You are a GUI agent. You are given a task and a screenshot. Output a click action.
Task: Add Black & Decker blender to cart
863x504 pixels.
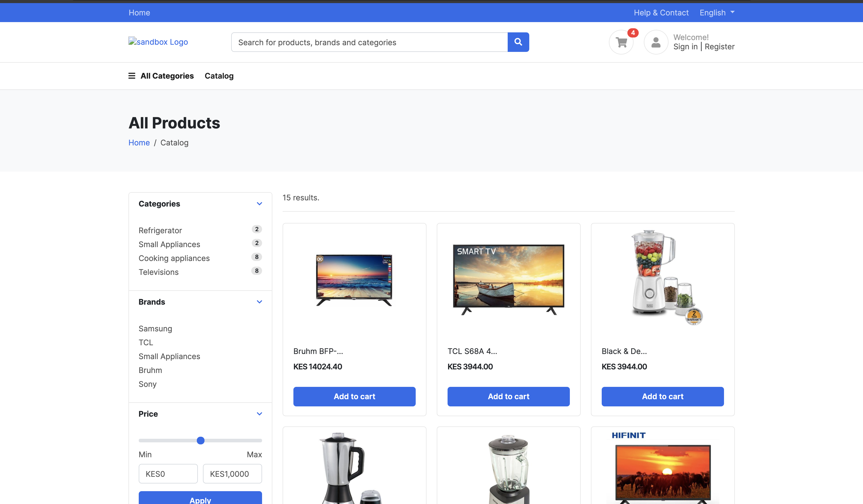coord(663,396)
